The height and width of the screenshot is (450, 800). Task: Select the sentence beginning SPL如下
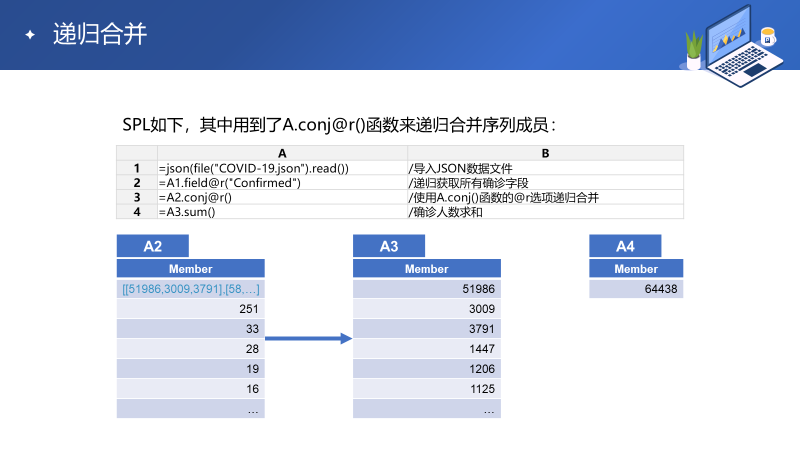(339, 124)
